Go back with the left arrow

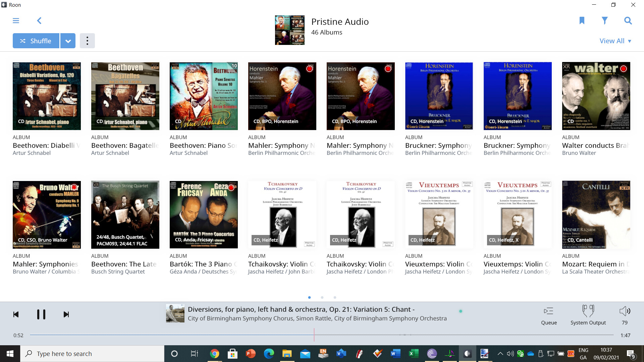(x=39, y=21)
